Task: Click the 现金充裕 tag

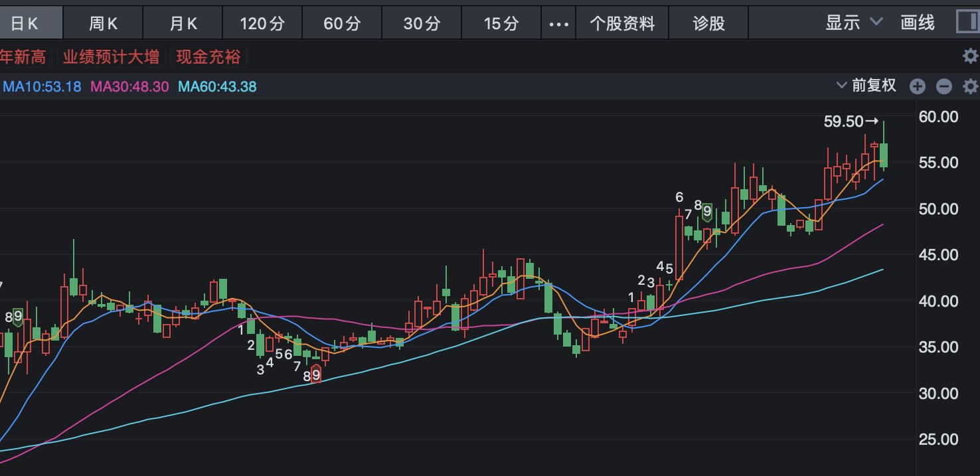Action: [208, 57]
